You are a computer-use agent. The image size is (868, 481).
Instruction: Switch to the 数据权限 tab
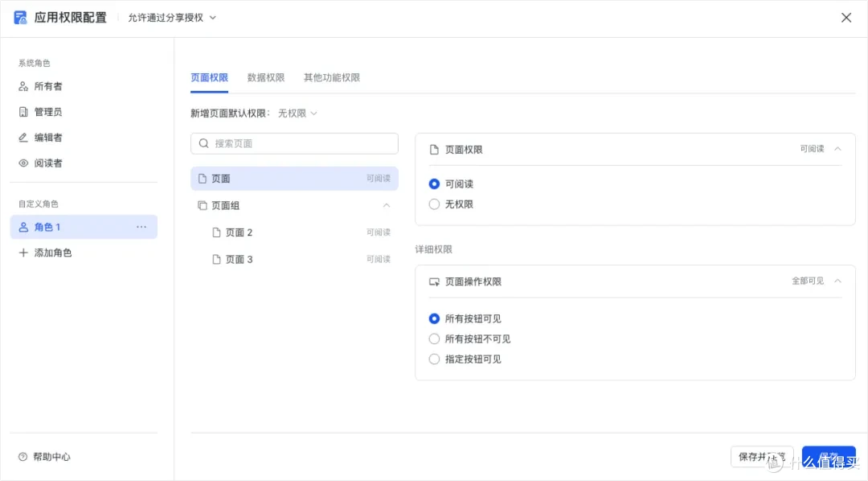266,77
